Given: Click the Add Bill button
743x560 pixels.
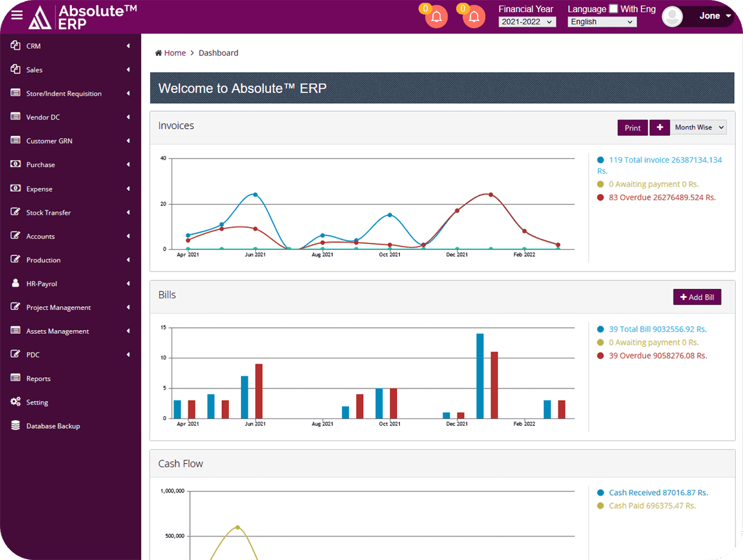Looking at the screenshot, I should (x=697, y=297).
